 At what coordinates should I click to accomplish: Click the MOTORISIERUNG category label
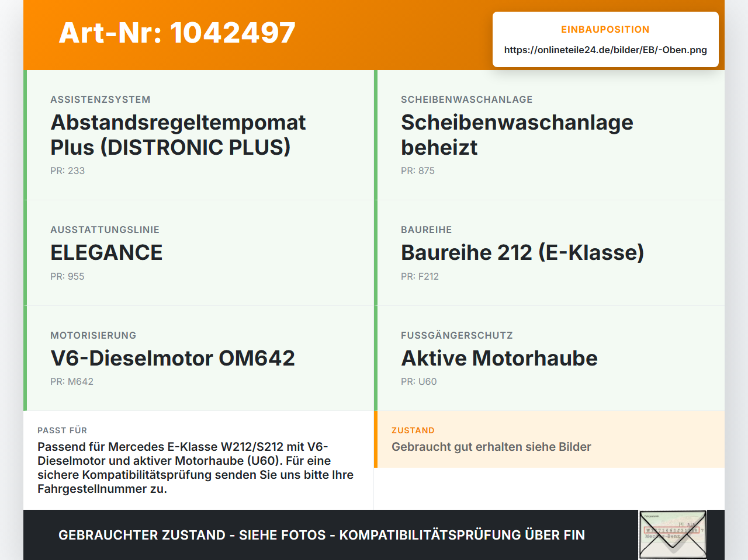coord(93,335)
